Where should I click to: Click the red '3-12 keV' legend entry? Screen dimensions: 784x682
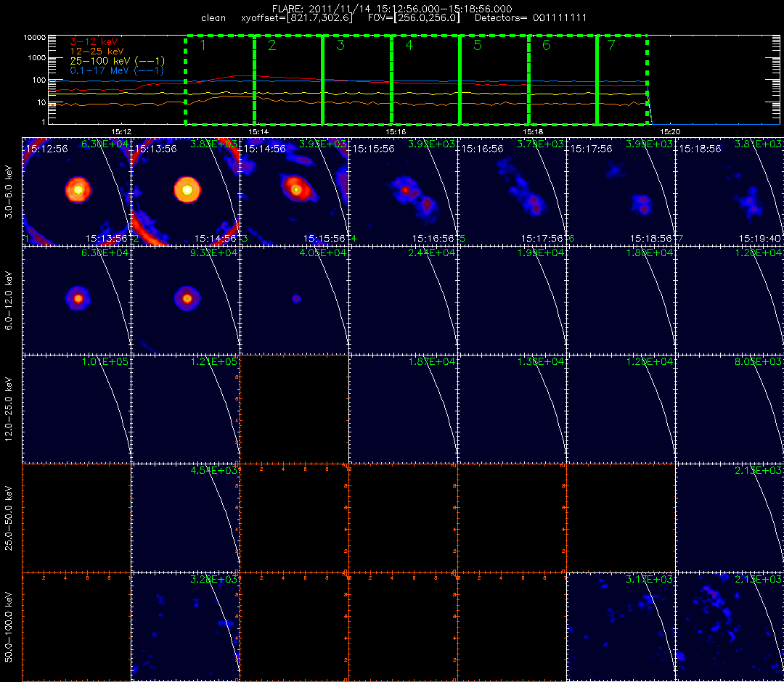click(x=94, y=41)
